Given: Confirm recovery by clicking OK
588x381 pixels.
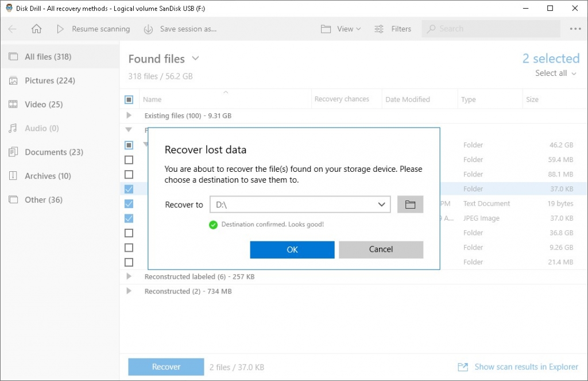Looking at the screenshot, I should (292, 249).
